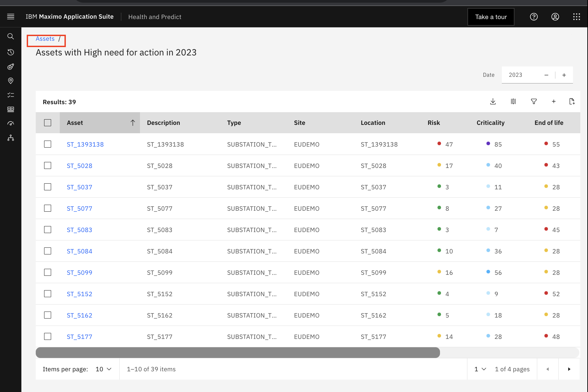Download the table results
Screen dimensions: 588x392
(x=493, y=102)
